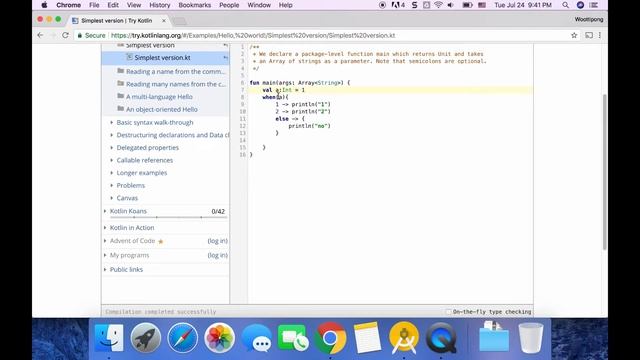Open a new tab beside Try Kotlin
This screenshot has width=640, height=360.
point(180,20)
